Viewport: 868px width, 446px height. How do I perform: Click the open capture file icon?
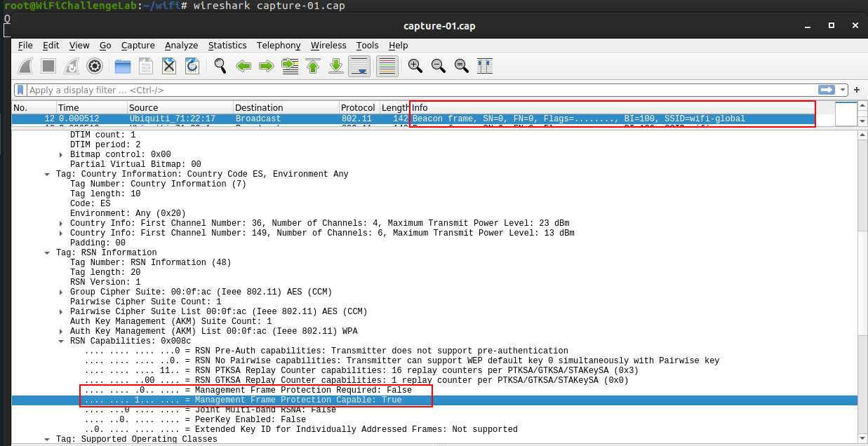122,65
